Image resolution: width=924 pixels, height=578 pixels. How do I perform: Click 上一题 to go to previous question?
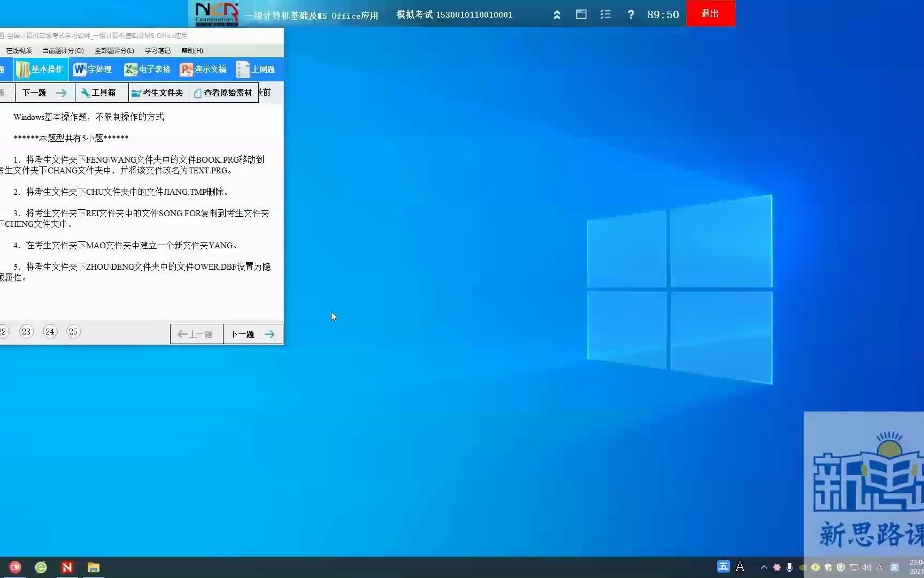click(196, 333)
